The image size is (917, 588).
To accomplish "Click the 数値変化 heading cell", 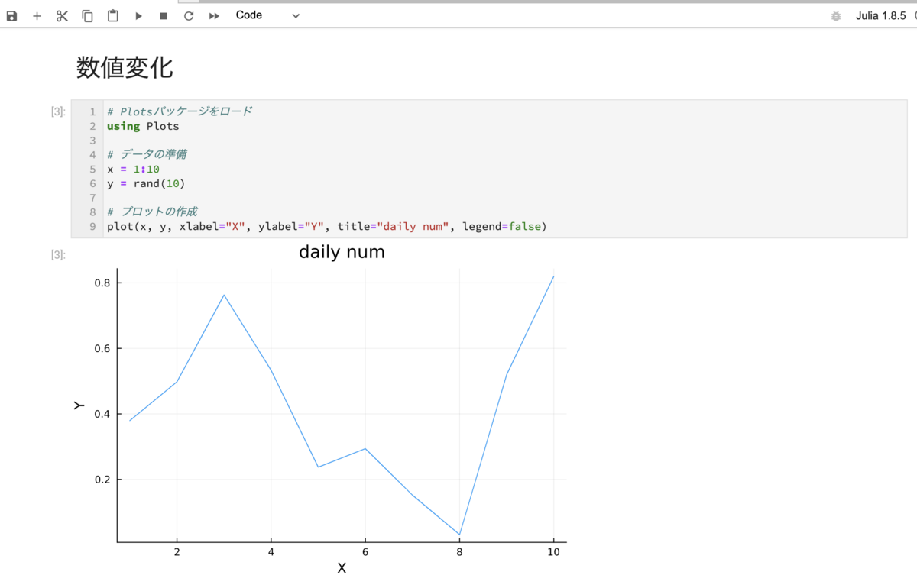I will (125, 67).
